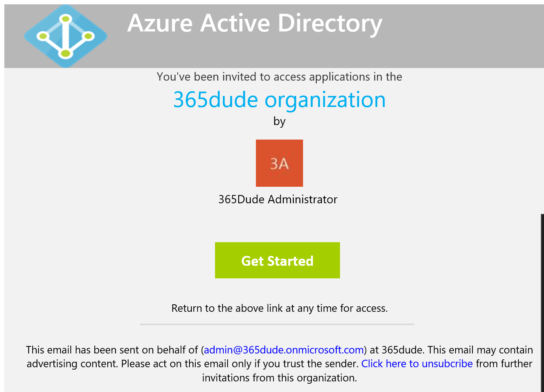The image size is (544, 392).
Task: Click 'invitations from this organization' footer text
Action: pyautogui.click(x=279, y=378)
